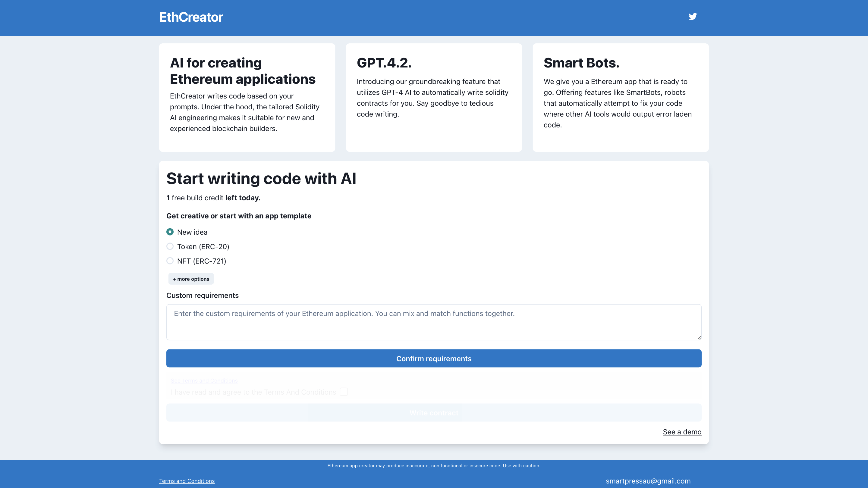Choose the Token (ERC-20) template
The width and height of the screenshot is (868, 488).
tap(170, 246)
